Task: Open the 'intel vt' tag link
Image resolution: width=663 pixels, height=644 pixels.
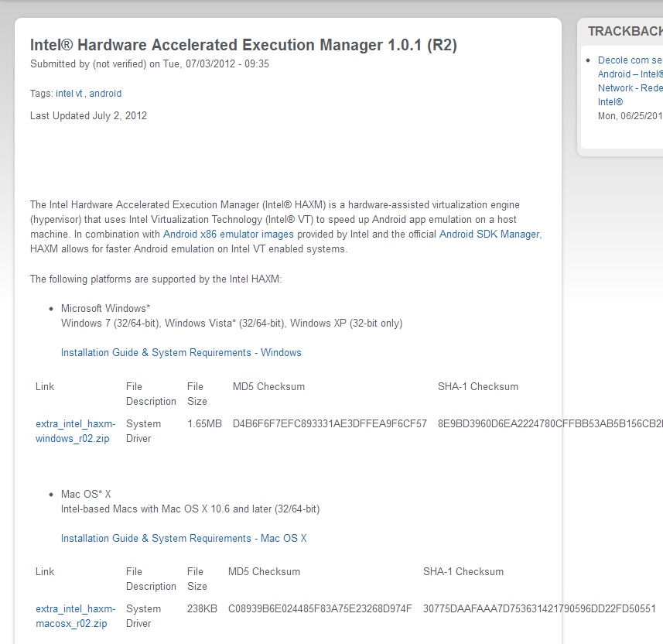Action: pos(69,94)
